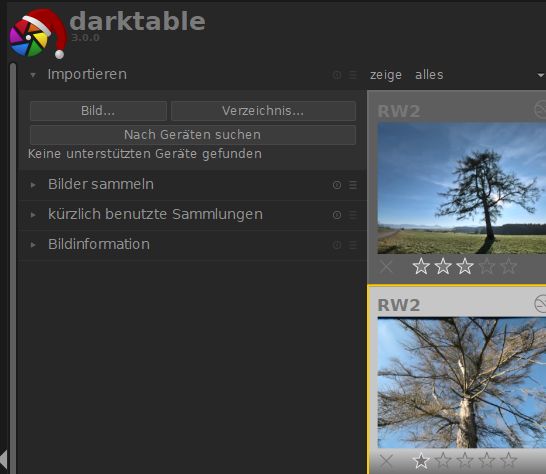The width and height of the screenshot is (546, 474).
Task: Select the lone tree landscape thumbnail
Action: [462, 188]
